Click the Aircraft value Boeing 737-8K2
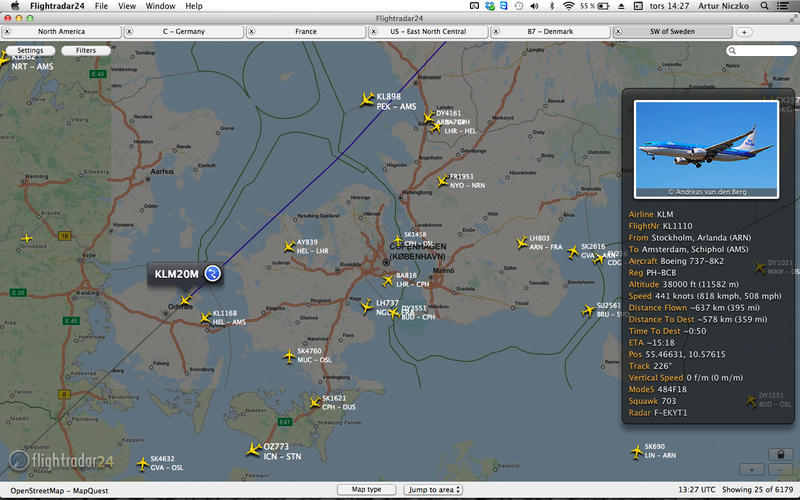This screenshot has height=500, width=800. tap(692, 261)
